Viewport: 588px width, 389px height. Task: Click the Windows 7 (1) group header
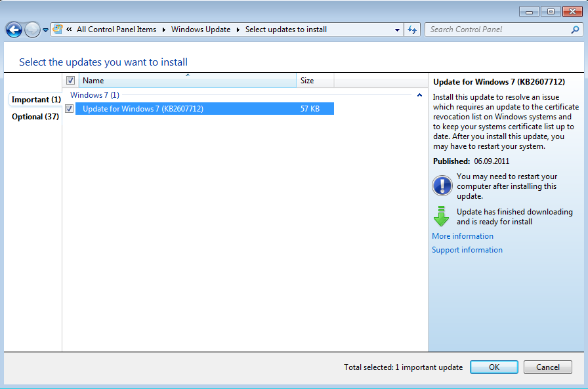click(94, 95)
